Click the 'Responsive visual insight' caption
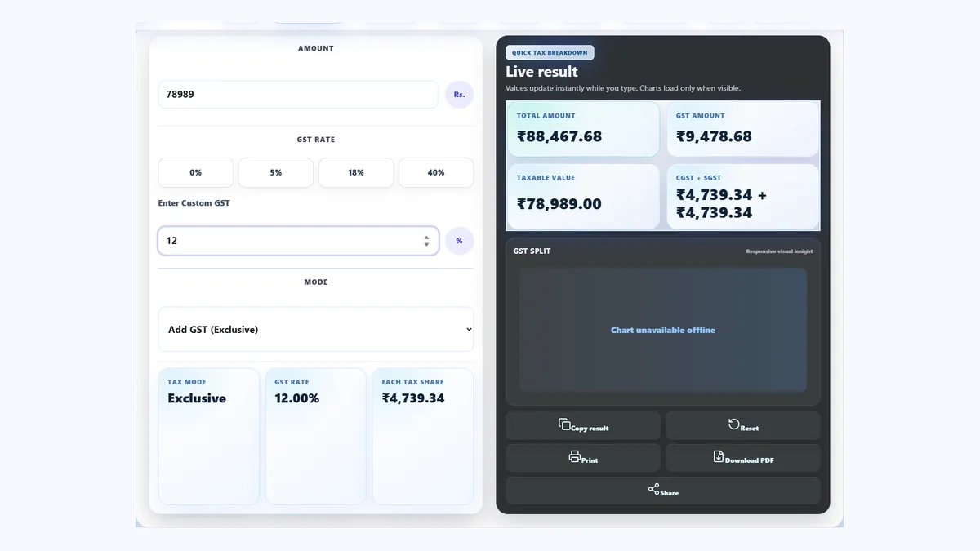The width and height of the screenshot is (980, 551). 779,251
